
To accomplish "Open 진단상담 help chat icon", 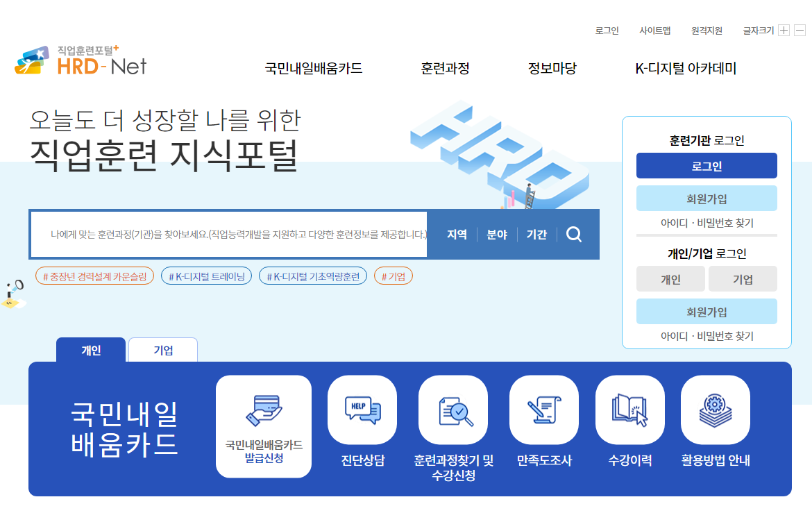I will [x=362, y=410].
